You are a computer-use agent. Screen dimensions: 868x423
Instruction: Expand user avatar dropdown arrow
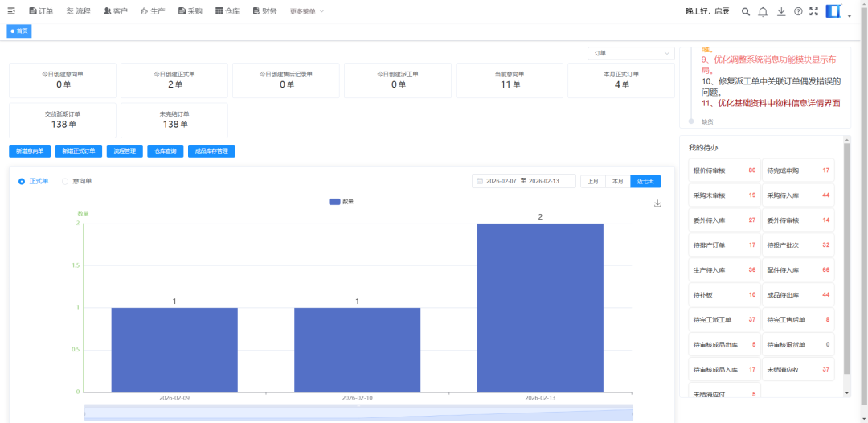(850, 15)
